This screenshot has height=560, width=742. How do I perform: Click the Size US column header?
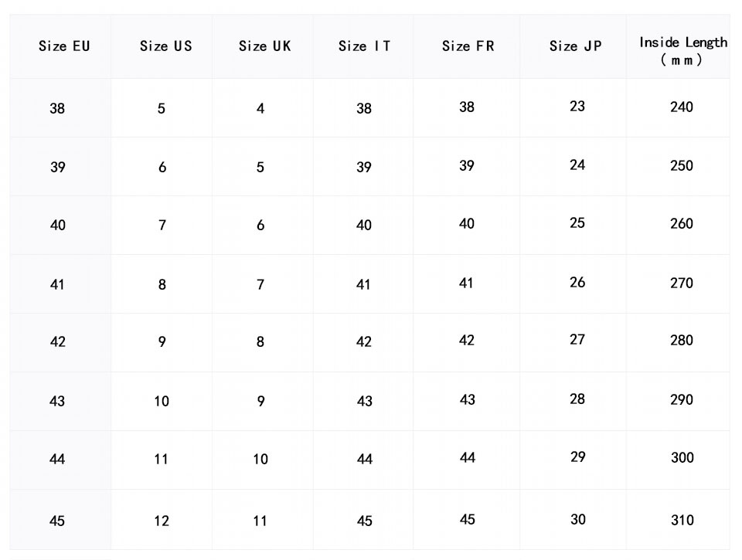[x=165, y=46]
